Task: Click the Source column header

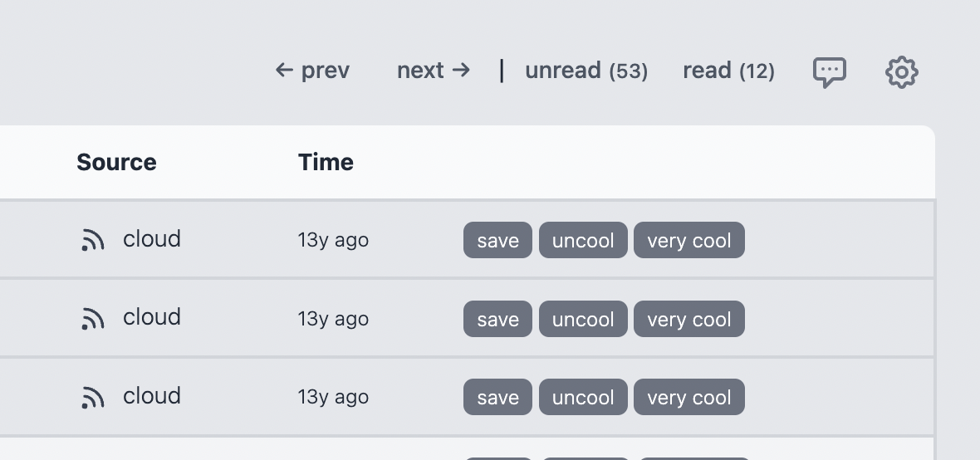Action: pos(116,163)
